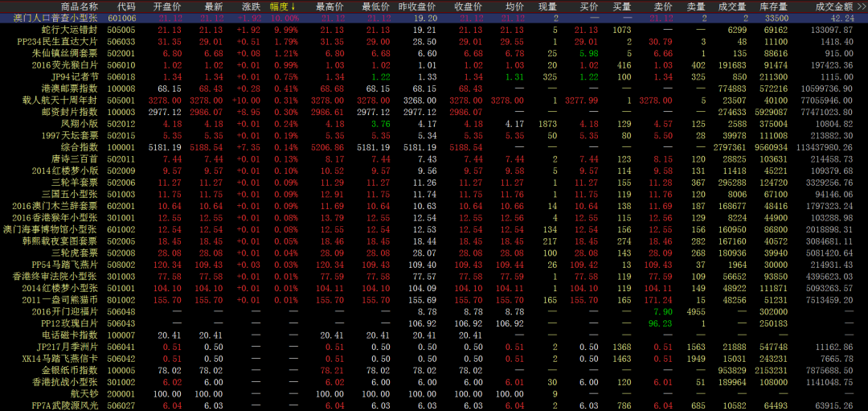Select the 唐诗三百首 row
868x411 pixels.
(x=434, y=159)
